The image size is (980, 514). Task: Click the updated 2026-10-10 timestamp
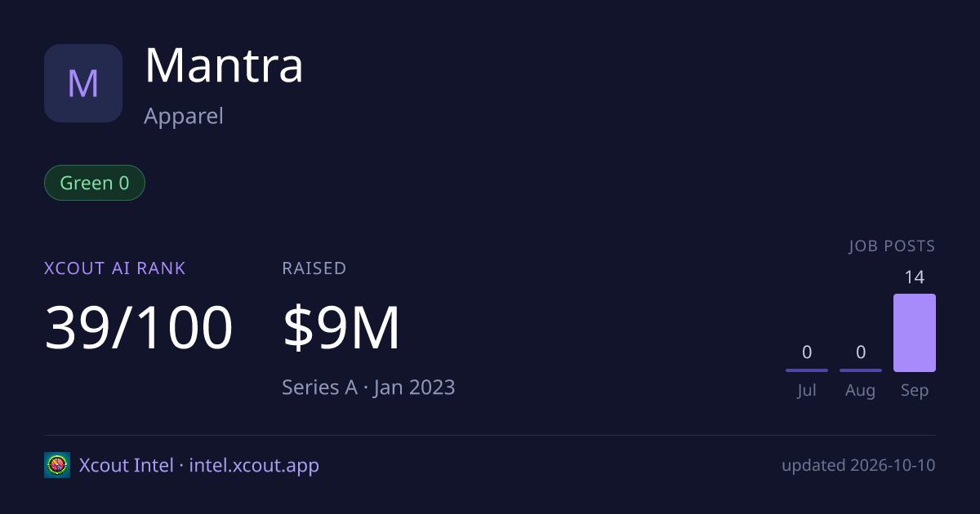pyautogui.click(x=858, y=466)
